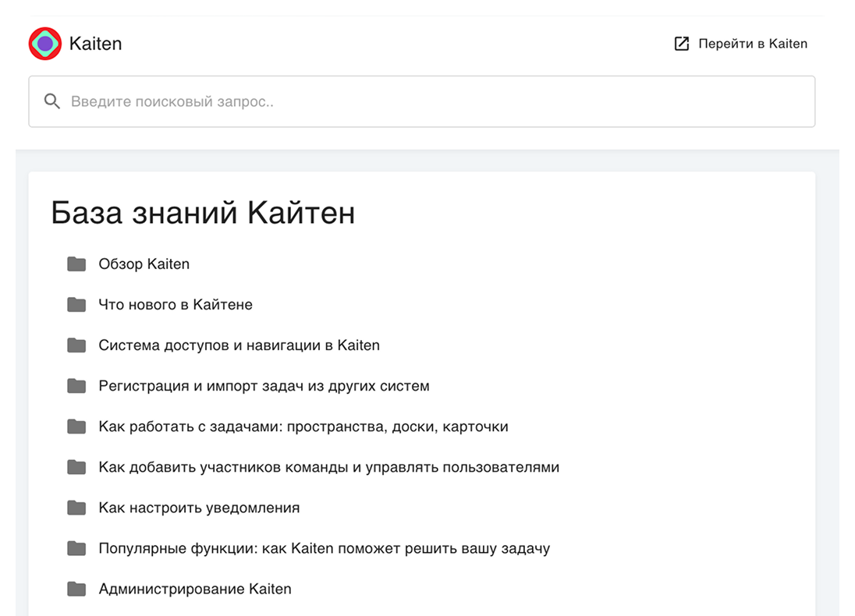
Task: Click the Kaiten round logo icon
Action: coord(44,44)
